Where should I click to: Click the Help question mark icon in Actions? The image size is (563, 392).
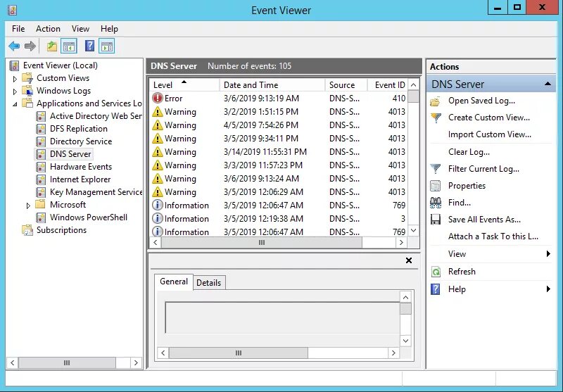pos(435,289)
